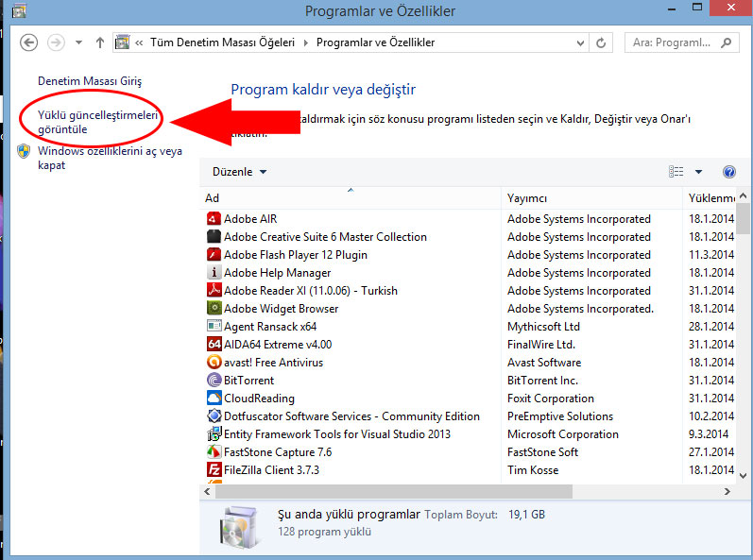Go up one level with up arrow
The height and width of the screenshot is (560, 753).
tap(100, 42)
